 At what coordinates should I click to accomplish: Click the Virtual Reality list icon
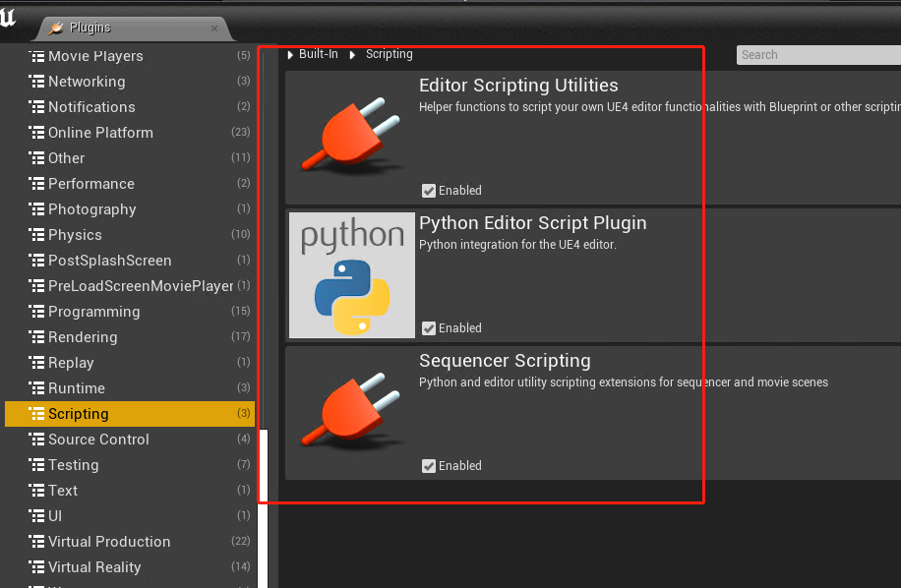36,566
